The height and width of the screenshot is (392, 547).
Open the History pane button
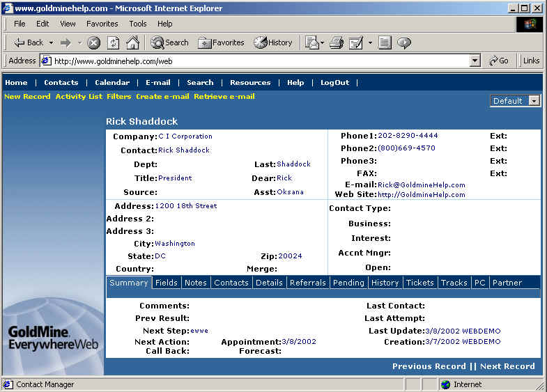tap(273, 42)
